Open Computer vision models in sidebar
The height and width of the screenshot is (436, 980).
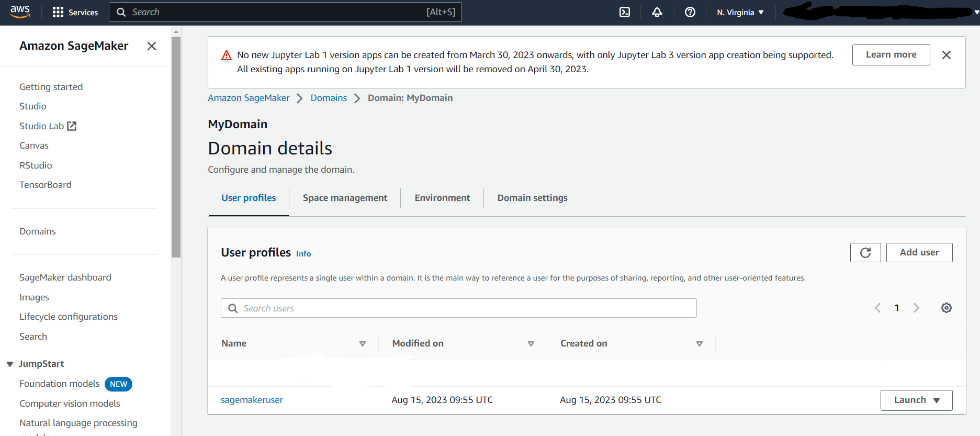click(70, 404)
